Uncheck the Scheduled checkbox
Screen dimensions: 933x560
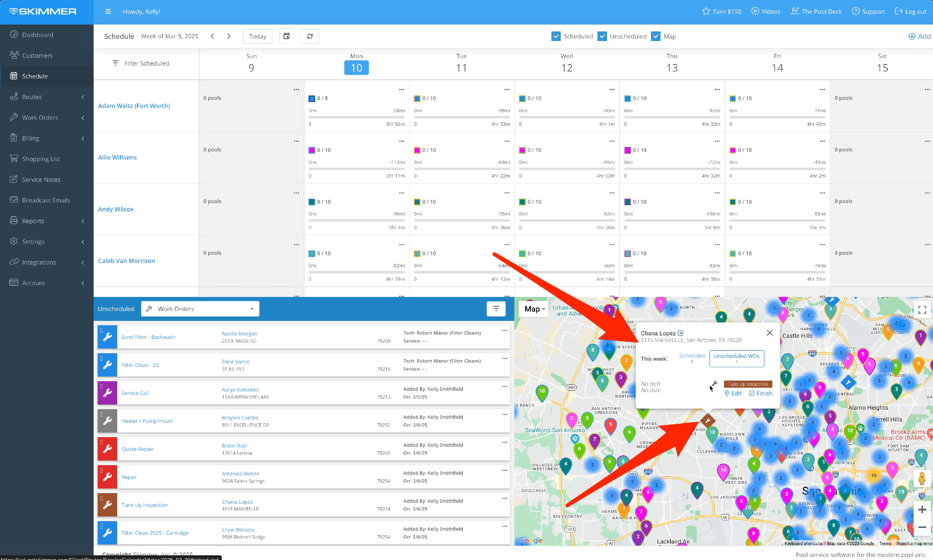pos(555,36)
